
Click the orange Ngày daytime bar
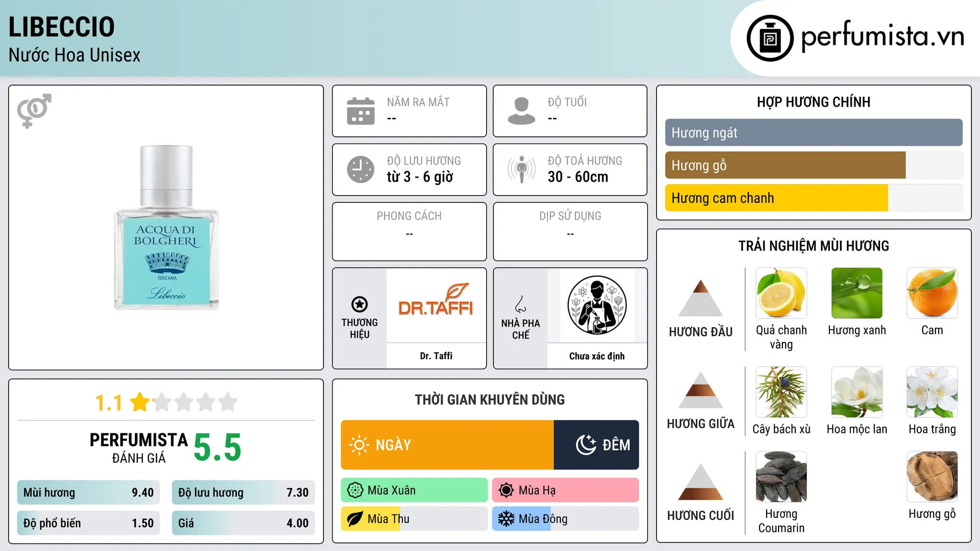pos(447,445)
